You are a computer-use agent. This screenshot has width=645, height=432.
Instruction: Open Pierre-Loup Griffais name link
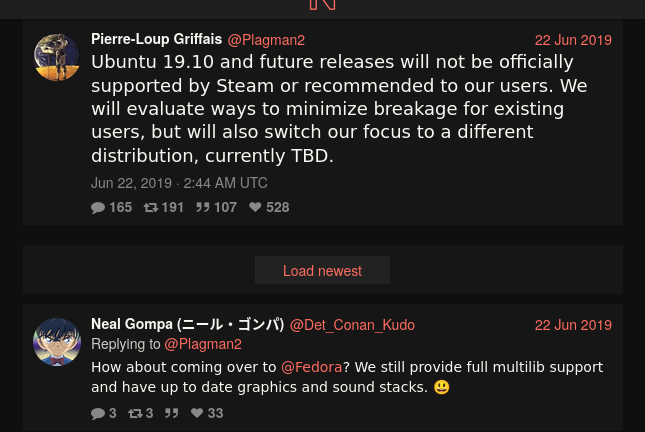click(157, 39)
